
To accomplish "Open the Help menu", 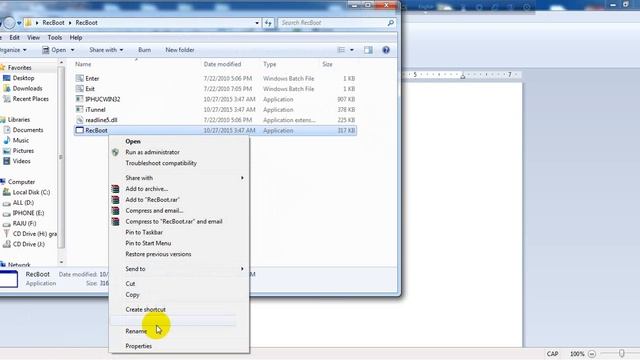I will (76, 38).
